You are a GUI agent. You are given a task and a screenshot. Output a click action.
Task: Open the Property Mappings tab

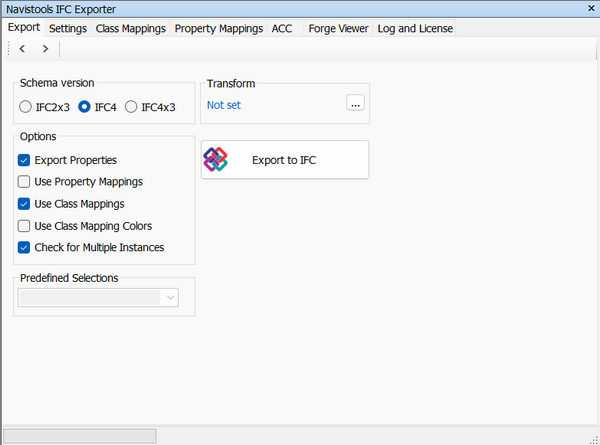tap(218, 28)
